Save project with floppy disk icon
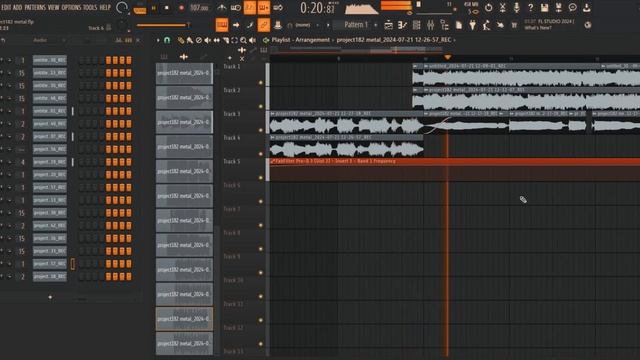Viewport: 640px width, 360px height. [x=544, y=7]
